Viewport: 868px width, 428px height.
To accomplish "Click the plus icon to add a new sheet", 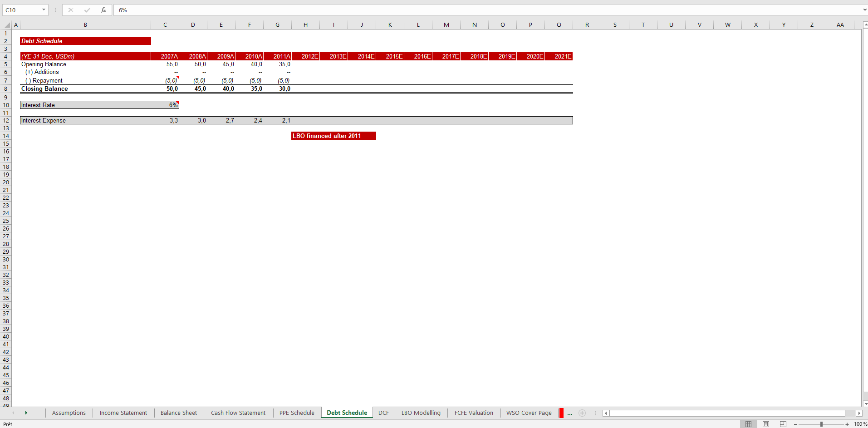I will point(582,413).
